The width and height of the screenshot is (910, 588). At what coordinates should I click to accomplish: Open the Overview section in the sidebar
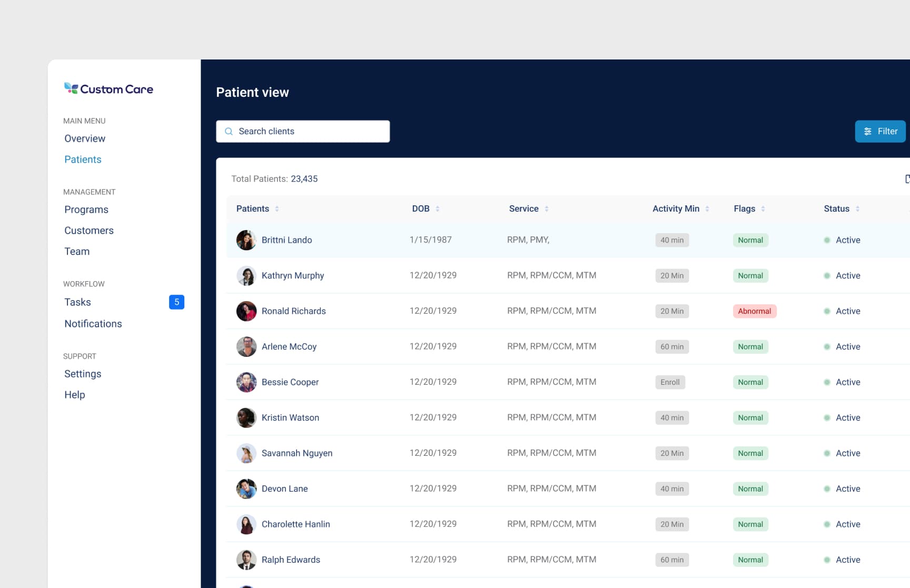tap(84, 138)
